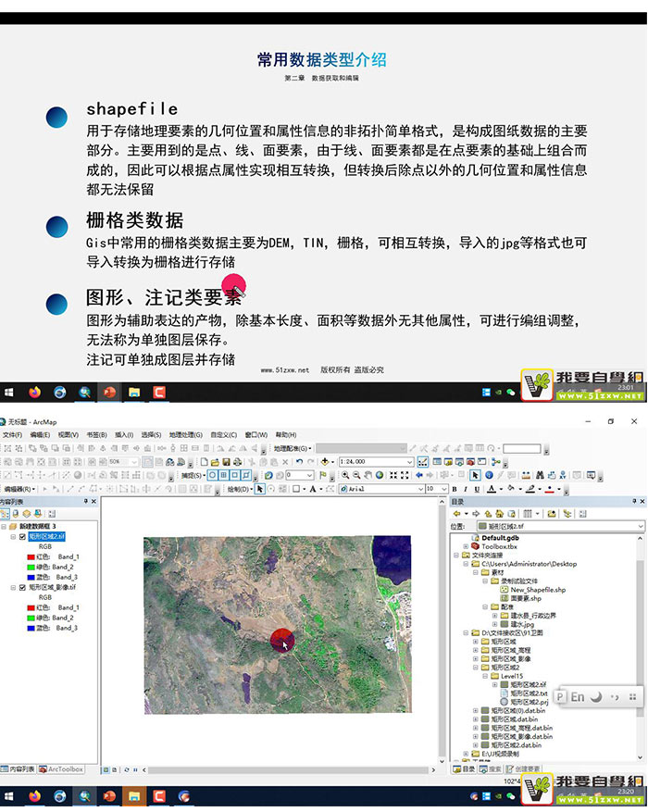648x812 pixels.
Task: Open the Arial font dropdown
Action: pos(421,489)
